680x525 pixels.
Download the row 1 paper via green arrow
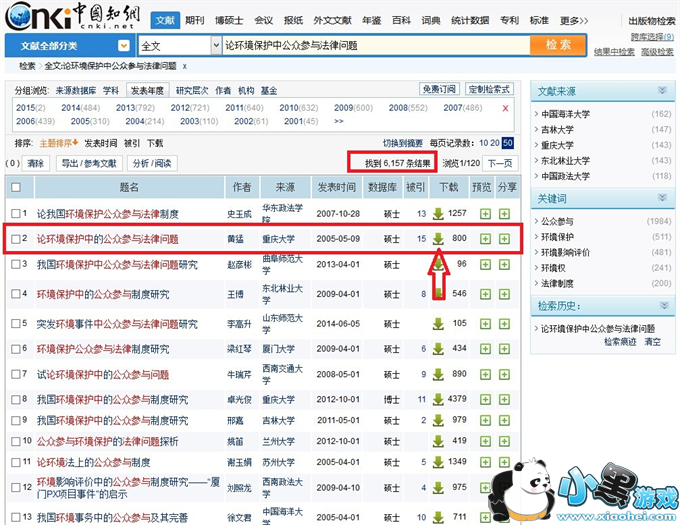[x=438, y=213]
